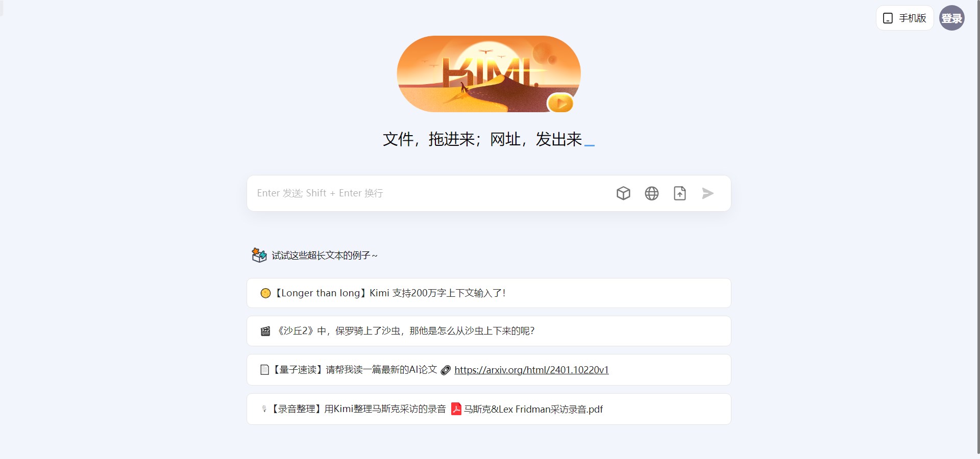Switch to 手机版 mobile version
This screenshot has width=980, height=459.
pyautogui.click(x=905, y=18)
